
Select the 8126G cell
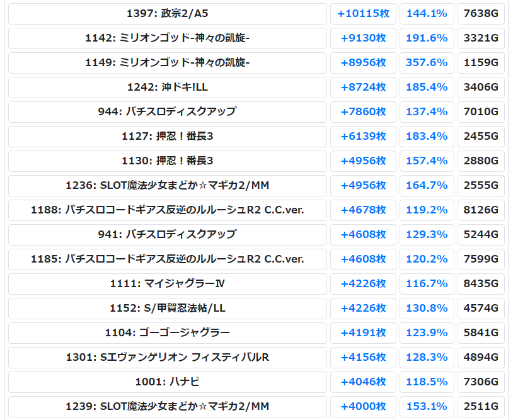tap(481, 210)
